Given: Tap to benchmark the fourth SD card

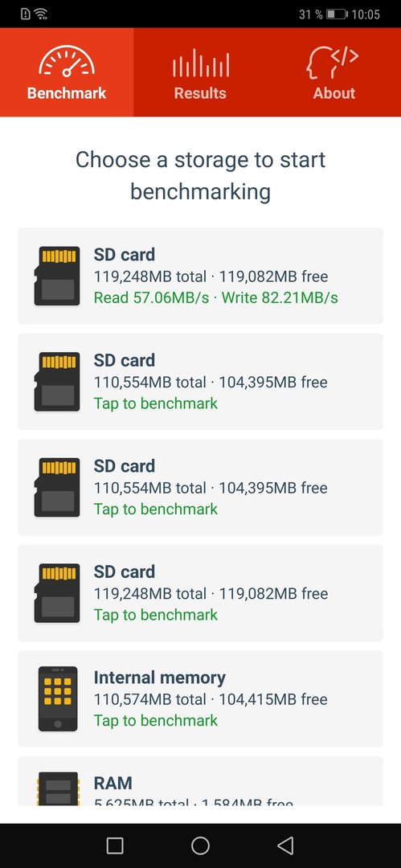Looking at the screenshot, I should (156, 615).
